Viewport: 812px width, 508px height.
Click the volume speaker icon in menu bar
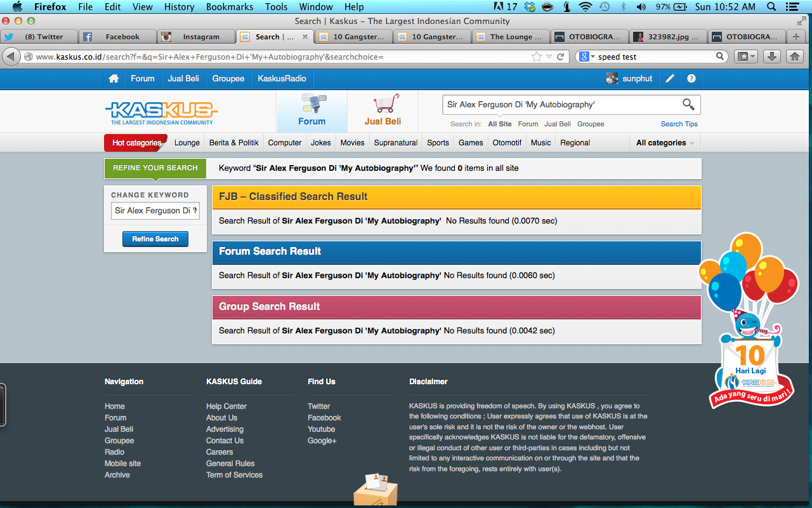(x=641, y=7)
